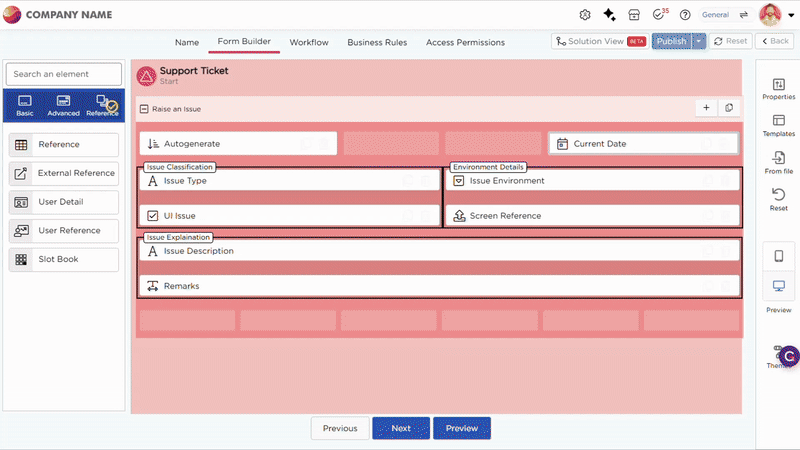The height and width of the screenshot is (450, 800).
Task: Switch to the Workflow tab
Action: 309,42
